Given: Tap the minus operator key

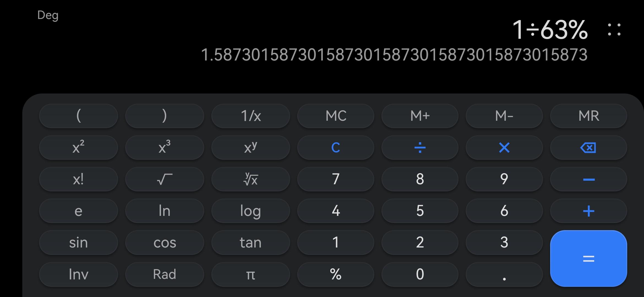Looking at the screenshot, I should [x=588, y=180].
